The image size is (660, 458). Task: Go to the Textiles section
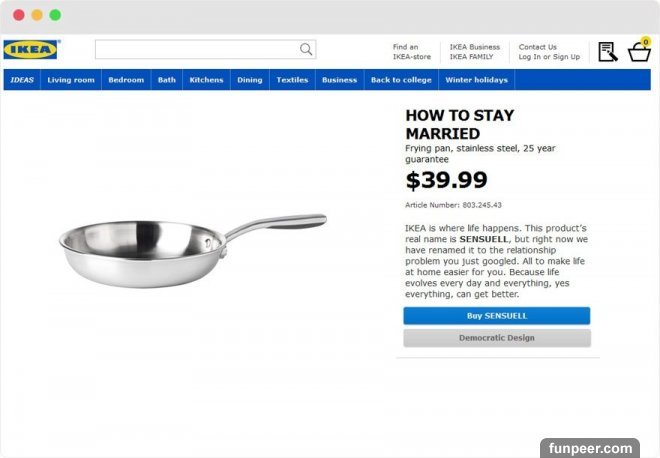click(292, 80)
